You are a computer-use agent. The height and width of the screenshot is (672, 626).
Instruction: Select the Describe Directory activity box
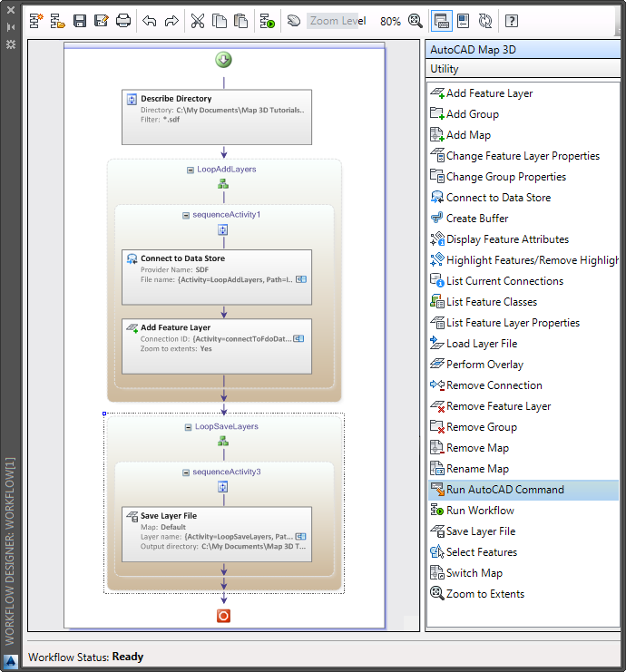tap(217, 117)
